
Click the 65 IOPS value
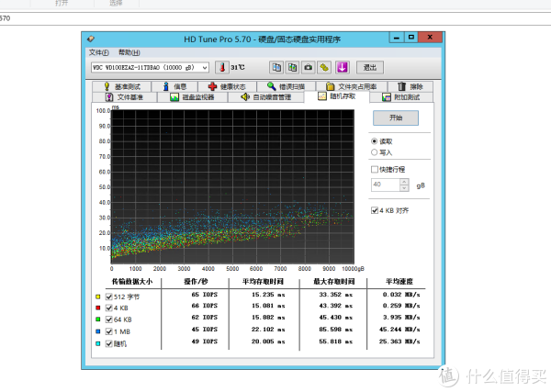[x=205, y=295]
